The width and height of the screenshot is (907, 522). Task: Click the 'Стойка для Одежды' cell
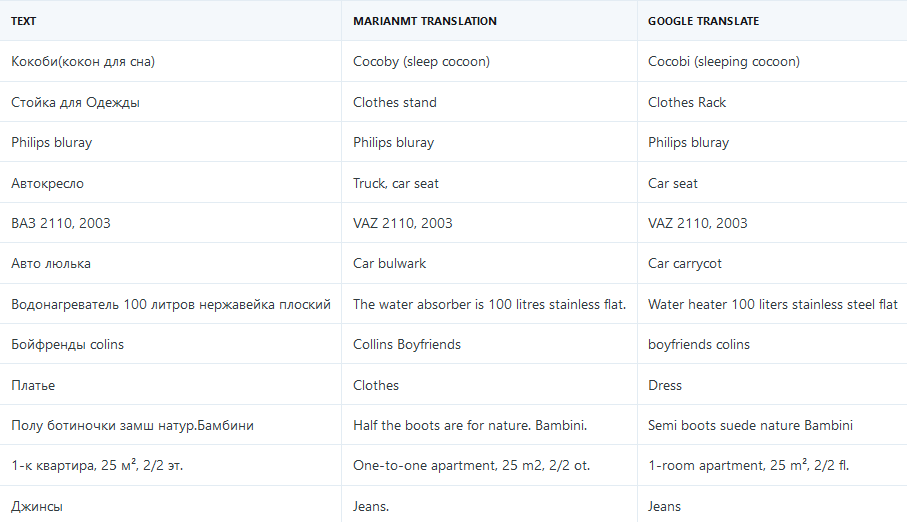pyautogui.click(x=75, y=102)
